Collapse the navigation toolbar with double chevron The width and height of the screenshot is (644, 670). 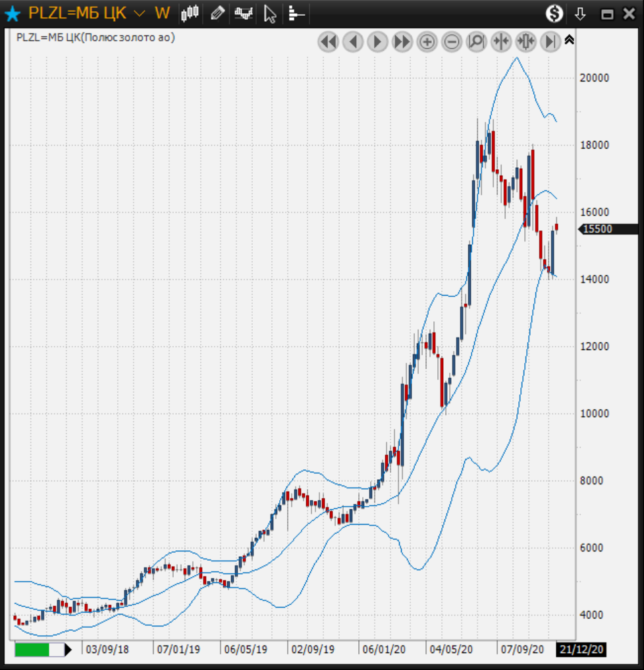click(569, 39)
